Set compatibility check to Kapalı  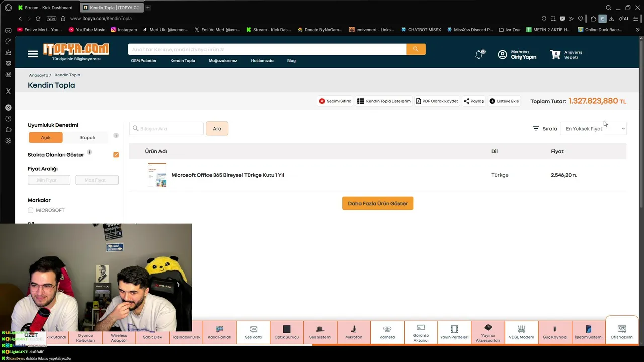click(88, 137)
